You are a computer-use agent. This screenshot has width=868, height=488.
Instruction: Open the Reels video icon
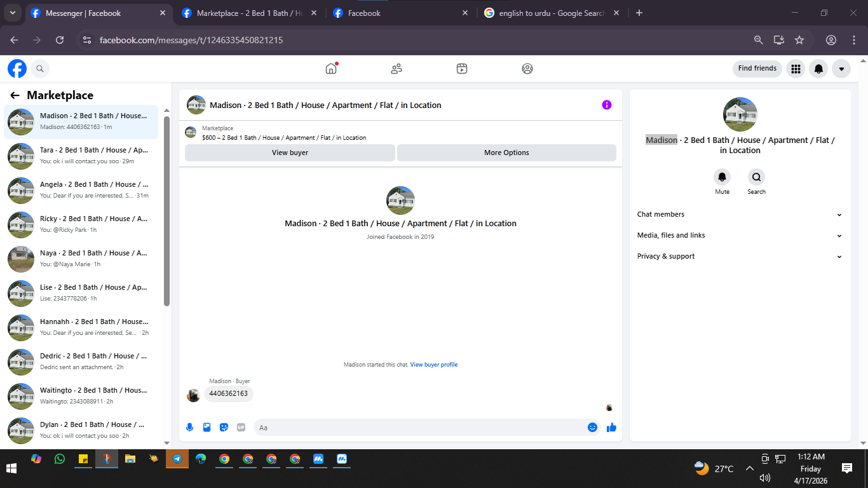462,69
